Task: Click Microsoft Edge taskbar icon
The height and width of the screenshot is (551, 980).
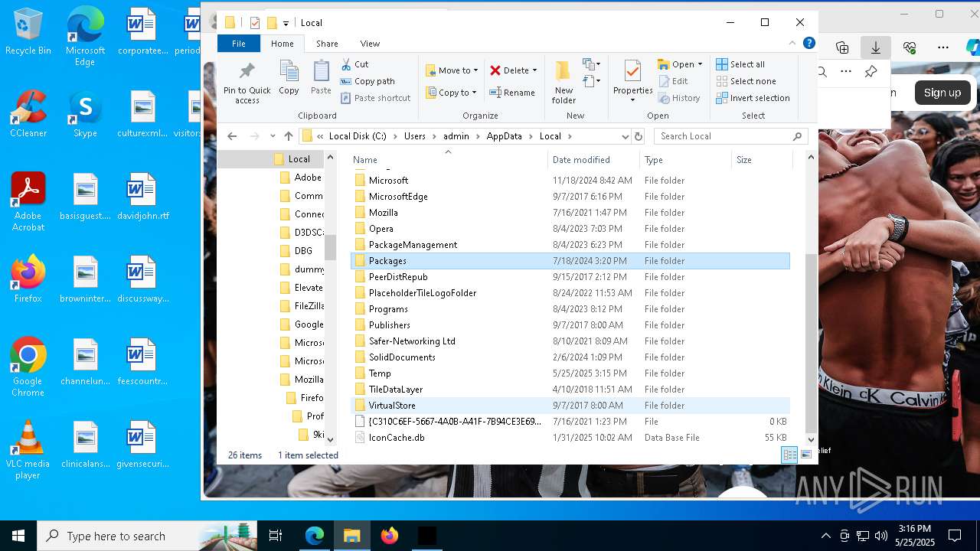Action: pyautogui.click(x=315, y=536)
